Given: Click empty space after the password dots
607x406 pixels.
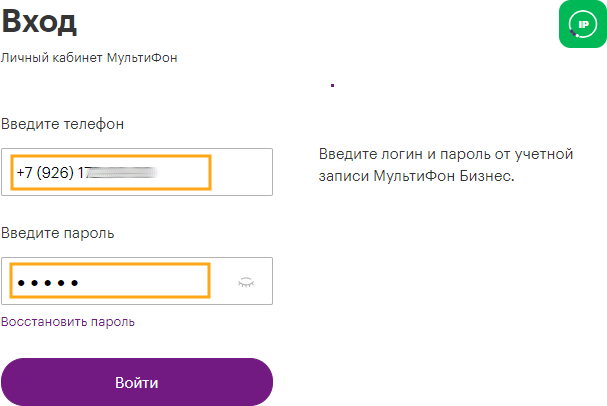Looking at the screenshot, I should [150, 283].
